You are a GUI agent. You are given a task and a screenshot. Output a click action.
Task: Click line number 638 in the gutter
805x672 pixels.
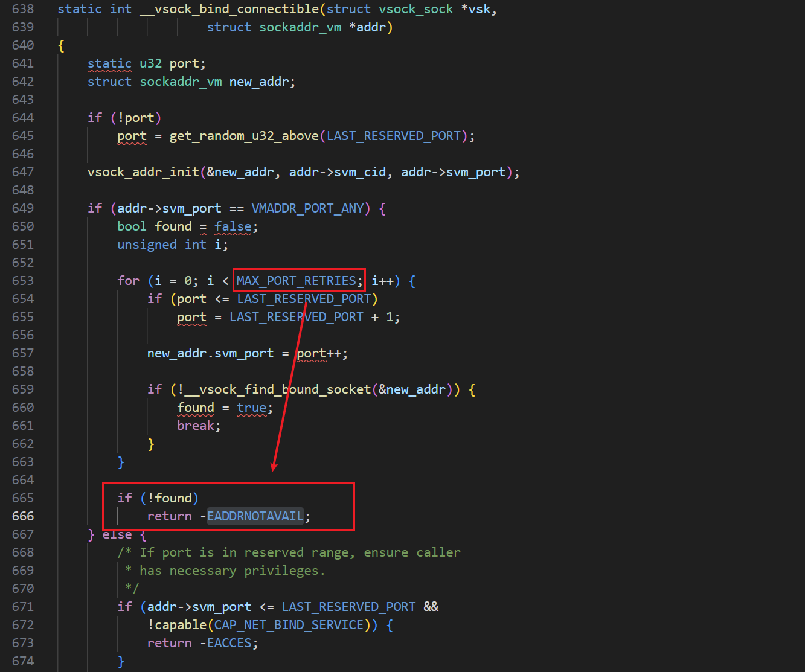click(x=23, y=9)
